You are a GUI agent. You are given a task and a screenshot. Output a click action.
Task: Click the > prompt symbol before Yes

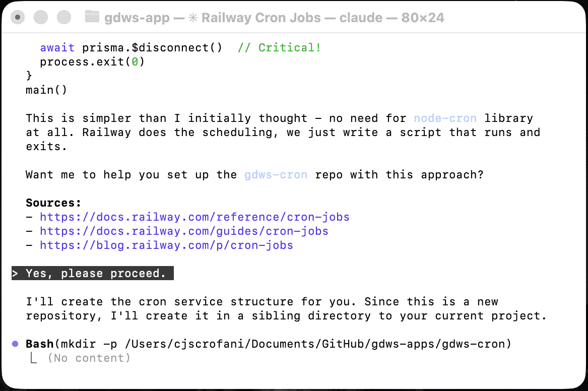coord(16,274)
